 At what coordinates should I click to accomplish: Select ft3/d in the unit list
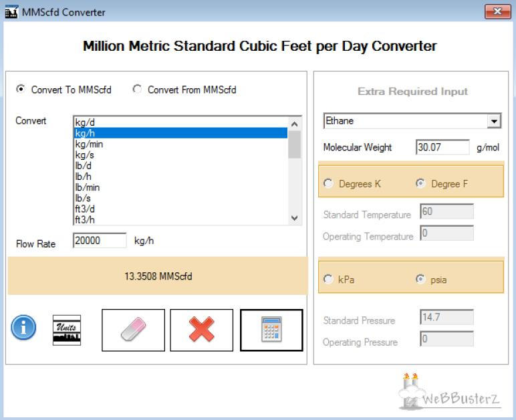[180, 209]
